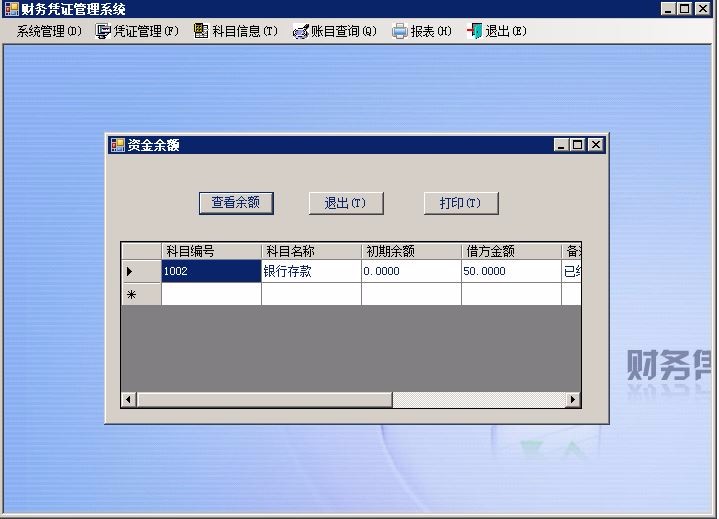Click the 借方金额 column header
The width and height of the screenshot is (719, 519).
point(511,251)
